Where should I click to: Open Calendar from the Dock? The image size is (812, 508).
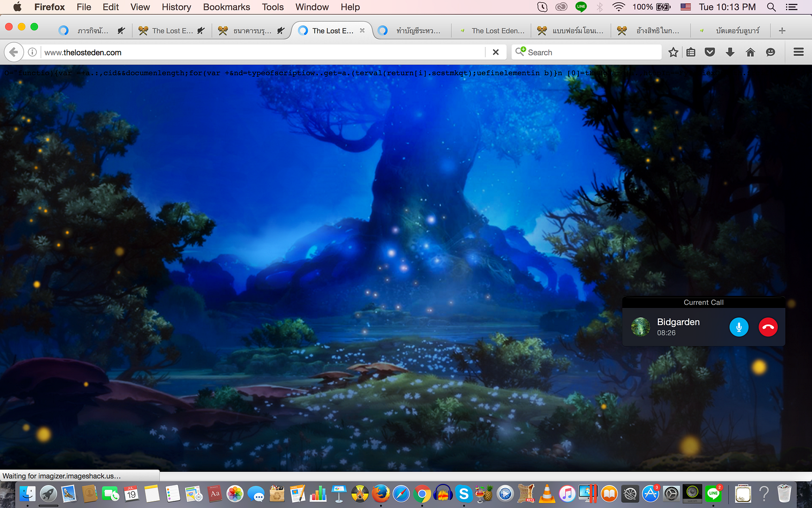pos(132,494)
